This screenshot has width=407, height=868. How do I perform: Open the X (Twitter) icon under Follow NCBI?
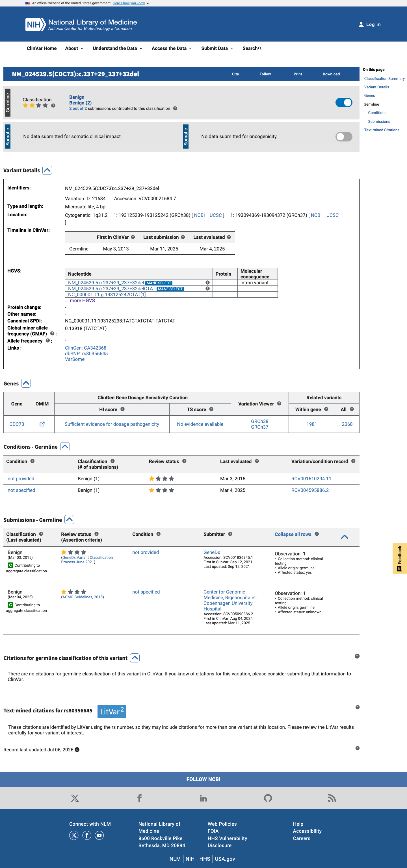(75, 798)
